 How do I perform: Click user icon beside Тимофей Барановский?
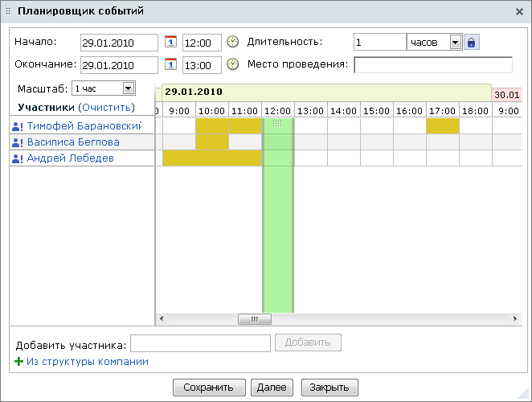pyautogui.click(x=17, y=126)
